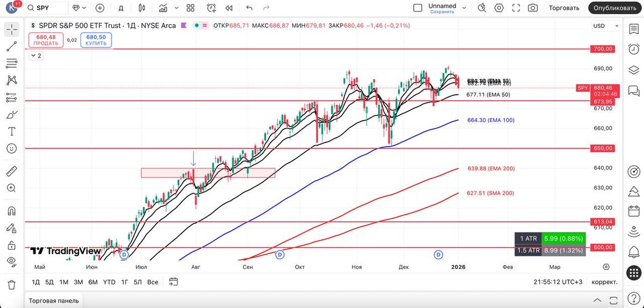Delete drawings with the trash icon
The image size is (644, 308).
click(x=12, y=284)
